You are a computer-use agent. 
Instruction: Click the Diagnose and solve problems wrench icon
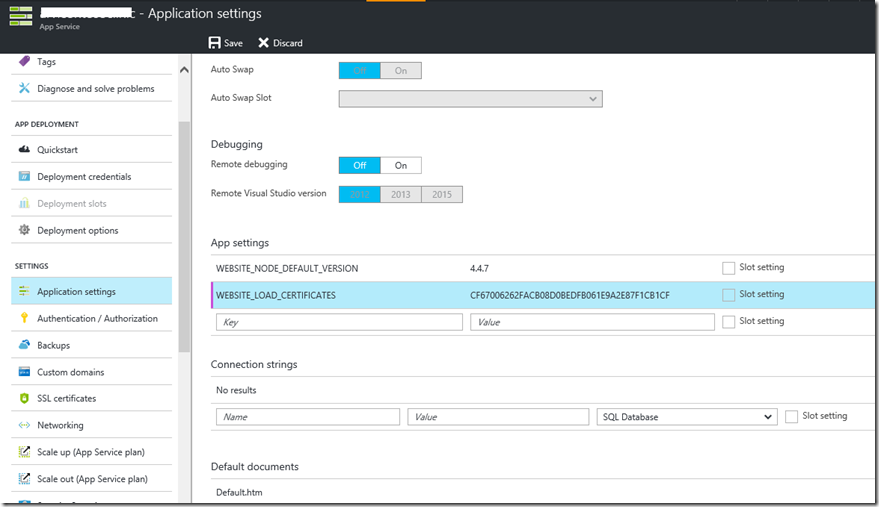click(x=24, y=89)
